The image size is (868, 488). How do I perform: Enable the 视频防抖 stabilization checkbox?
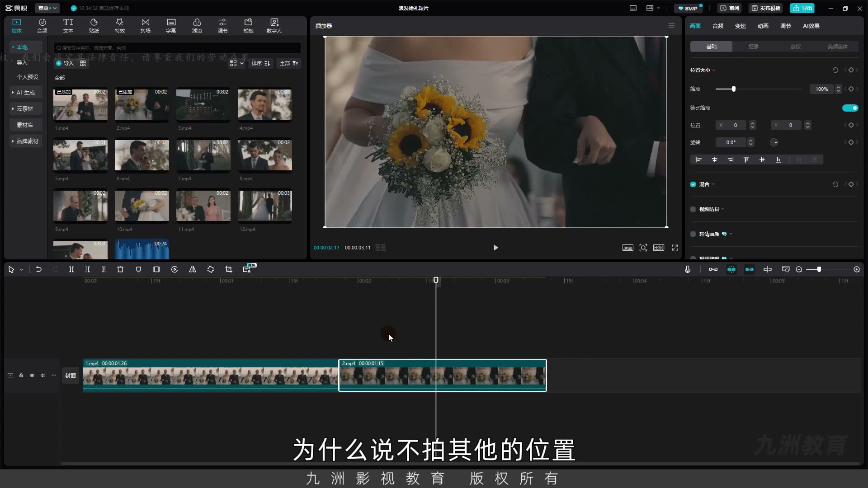click(693, 209)
